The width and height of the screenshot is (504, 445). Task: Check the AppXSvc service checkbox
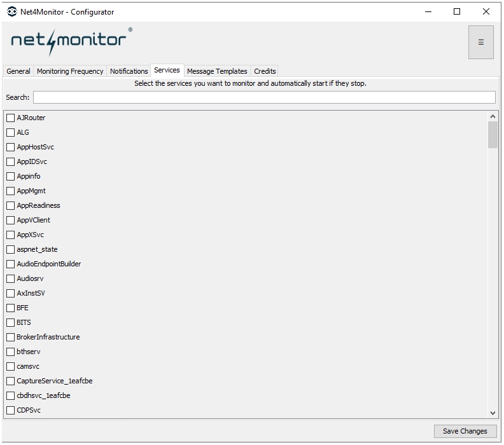tap(11, 235)
